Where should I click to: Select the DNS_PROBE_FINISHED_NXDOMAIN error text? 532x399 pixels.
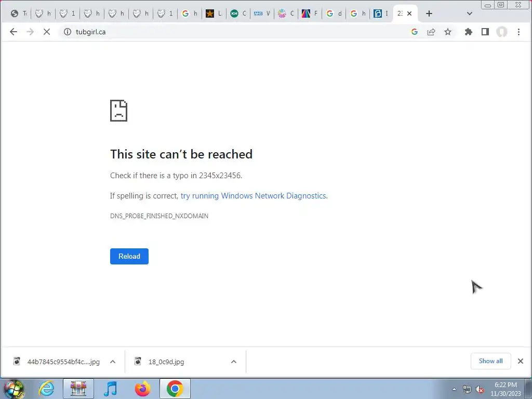pyautogui.click(x=159, y=216)
